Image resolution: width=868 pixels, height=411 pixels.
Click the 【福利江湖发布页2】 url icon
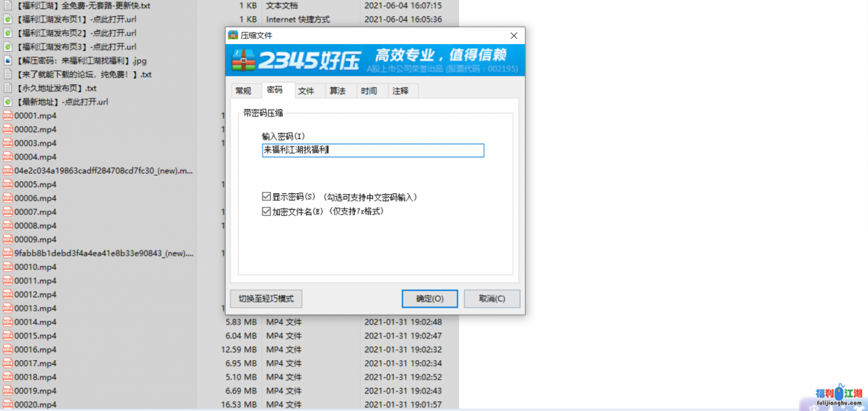[7, 33]
